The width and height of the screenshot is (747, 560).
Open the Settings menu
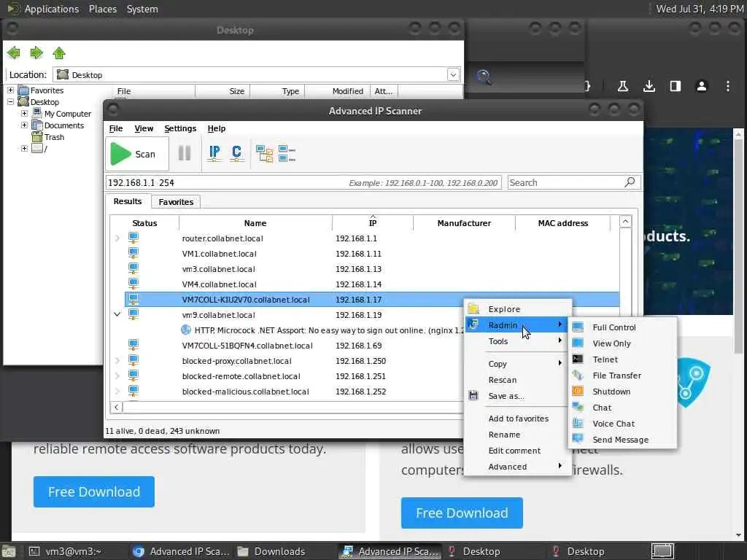click(x=180, y=128)
